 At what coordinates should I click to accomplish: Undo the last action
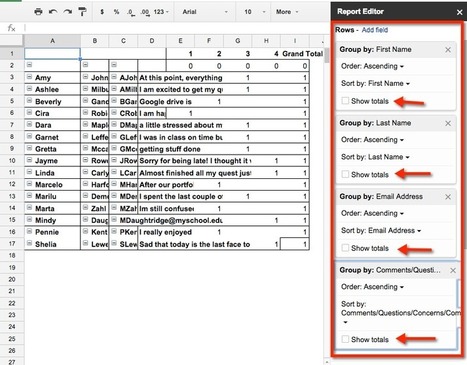click(x=53, y=12)
